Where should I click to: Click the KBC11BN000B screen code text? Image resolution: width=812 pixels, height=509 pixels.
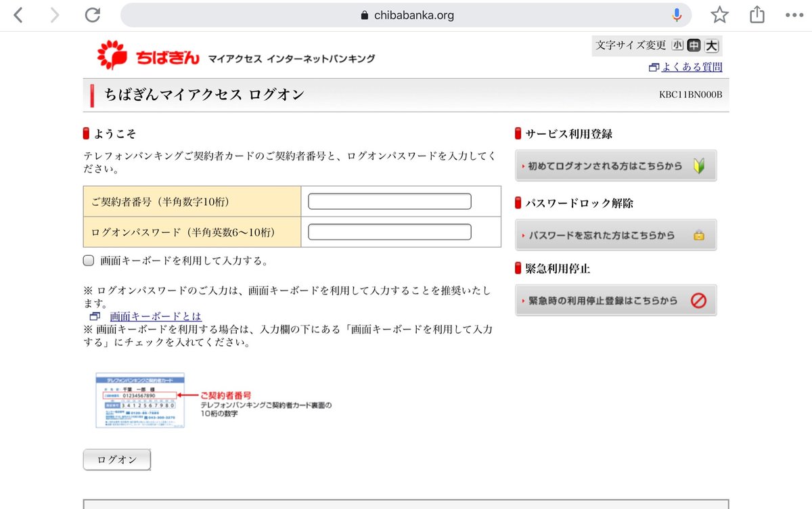coord(690,95)
